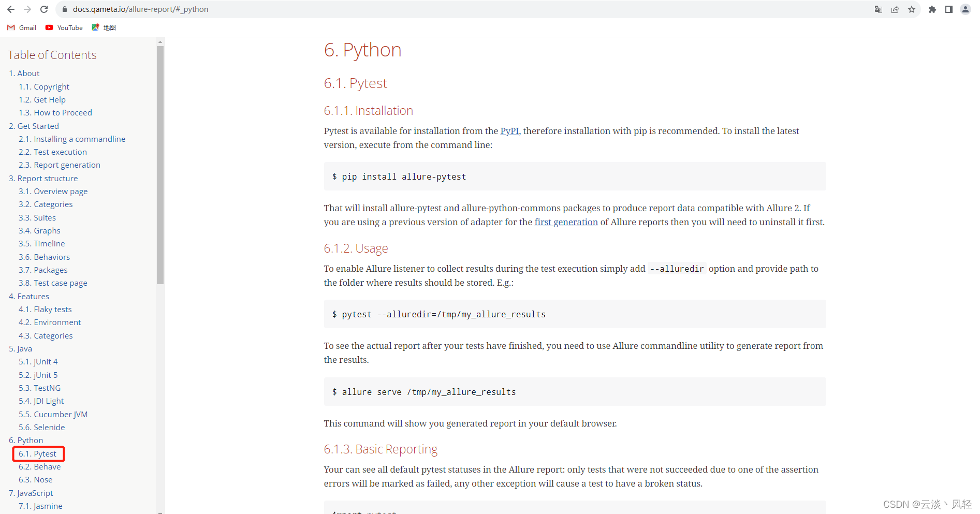Screen dimensions: 980x514
Task: Go to 4.2. Environment
Action: [x=50, y=322]
